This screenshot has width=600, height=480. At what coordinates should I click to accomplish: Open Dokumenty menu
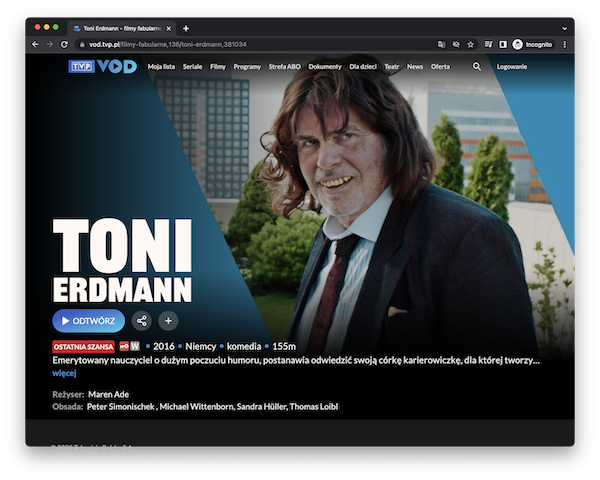(324, 67)
